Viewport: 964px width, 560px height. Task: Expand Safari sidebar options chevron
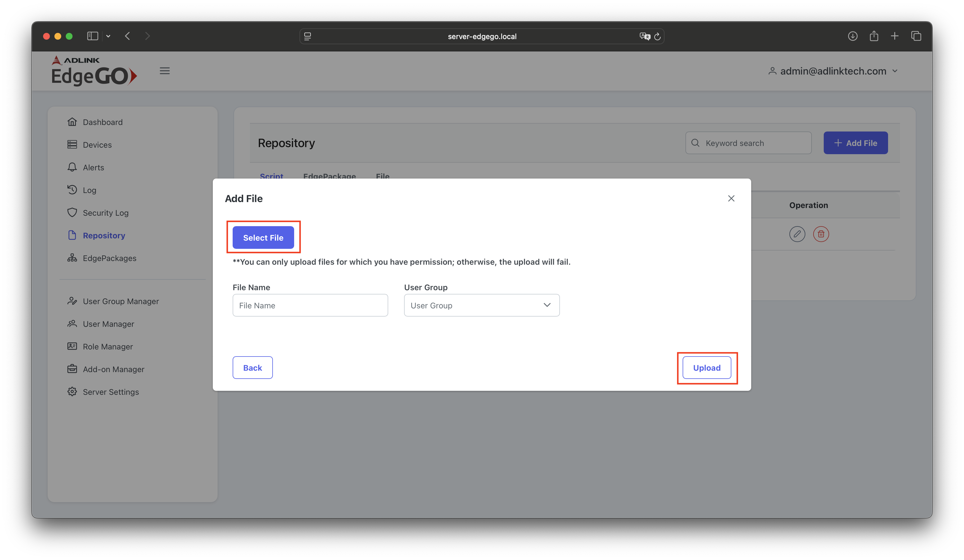coord(108,36)
